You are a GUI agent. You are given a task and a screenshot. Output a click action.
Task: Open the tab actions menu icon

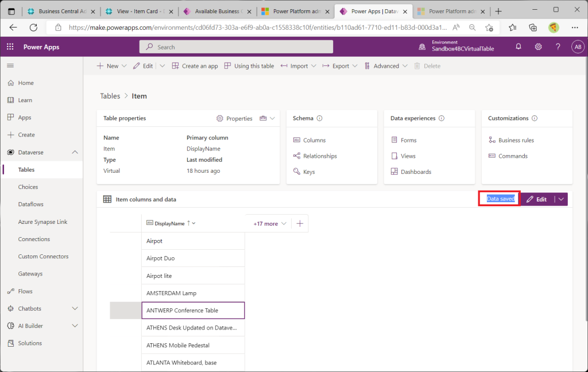click(11, 11)
